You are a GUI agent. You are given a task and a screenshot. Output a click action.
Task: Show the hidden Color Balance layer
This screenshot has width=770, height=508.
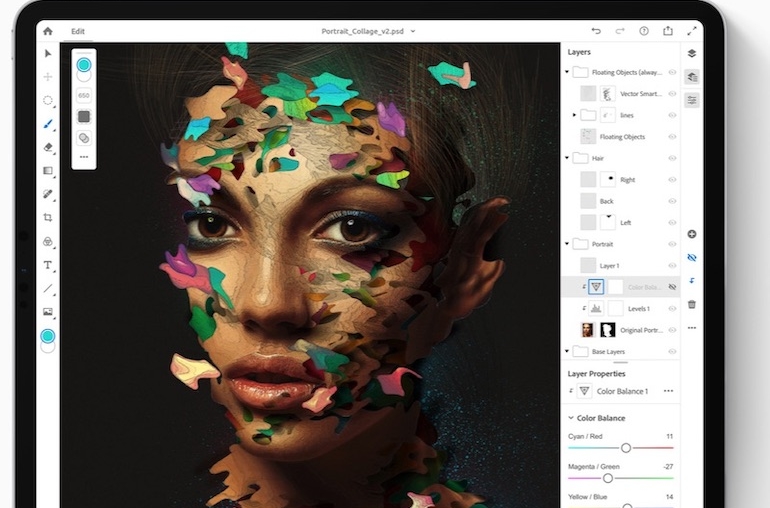coord(672,287)
